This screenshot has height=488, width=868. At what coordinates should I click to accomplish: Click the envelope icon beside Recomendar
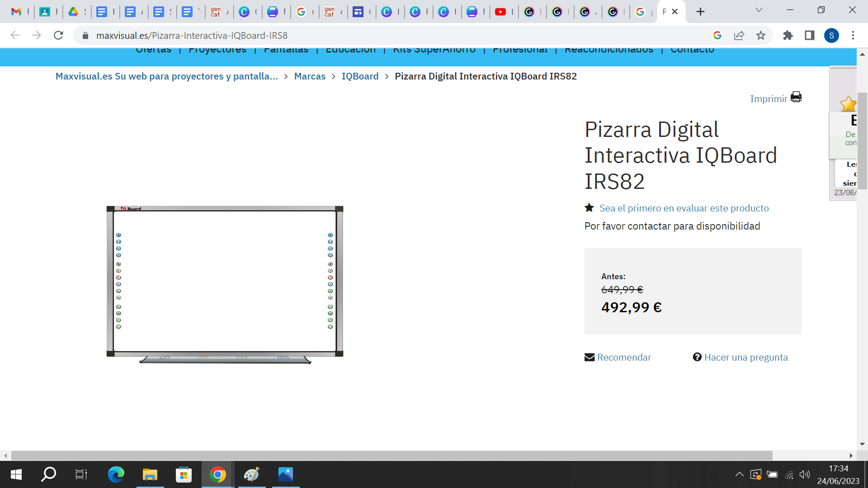point(589,357)
